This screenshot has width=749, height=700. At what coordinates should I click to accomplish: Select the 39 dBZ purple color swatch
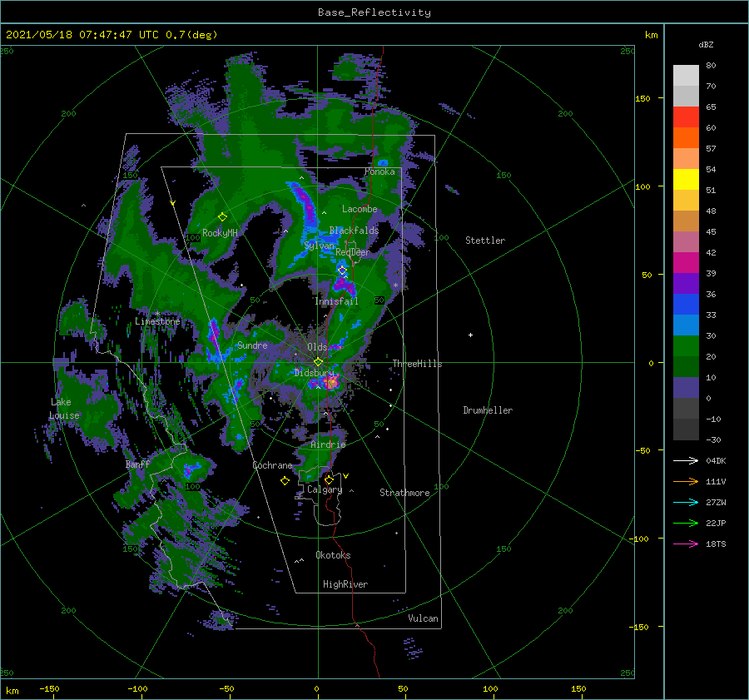[x=686, y=283]
